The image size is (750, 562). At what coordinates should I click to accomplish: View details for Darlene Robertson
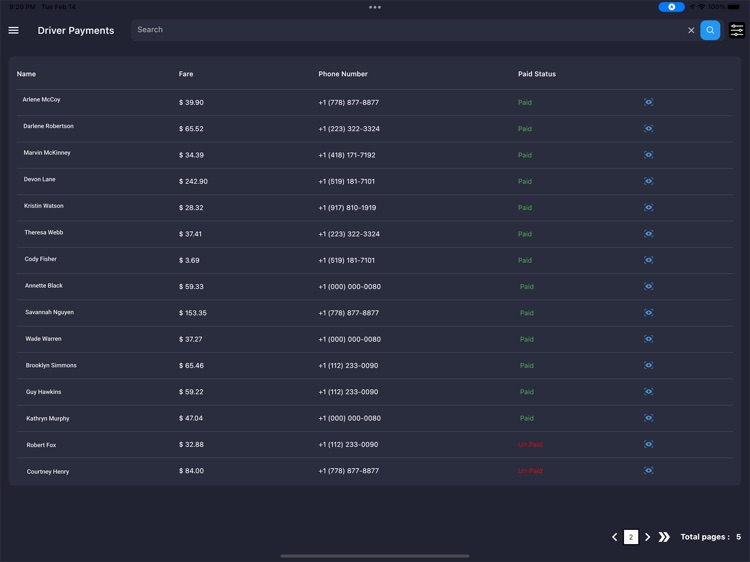pos(648,128)
